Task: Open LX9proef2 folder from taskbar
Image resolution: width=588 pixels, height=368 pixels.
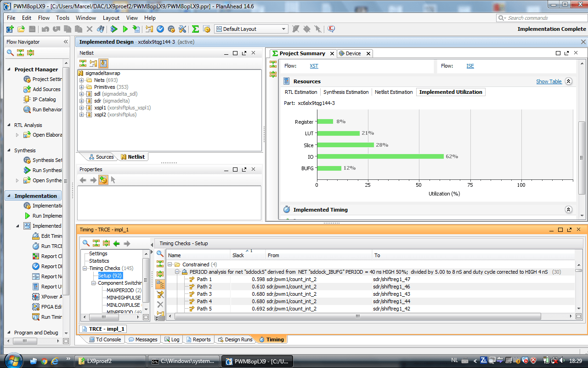Action: (111, 361)
